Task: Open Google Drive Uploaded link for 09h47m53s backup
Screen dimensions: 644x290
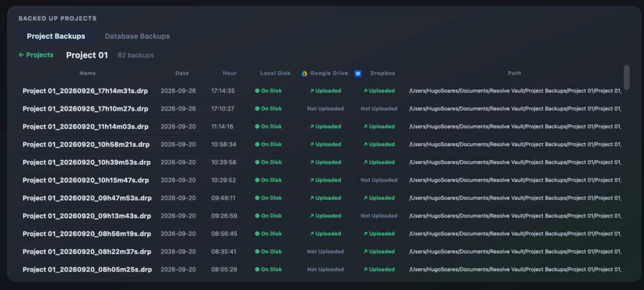Action: pyautogui.click(x=325, y=198)
